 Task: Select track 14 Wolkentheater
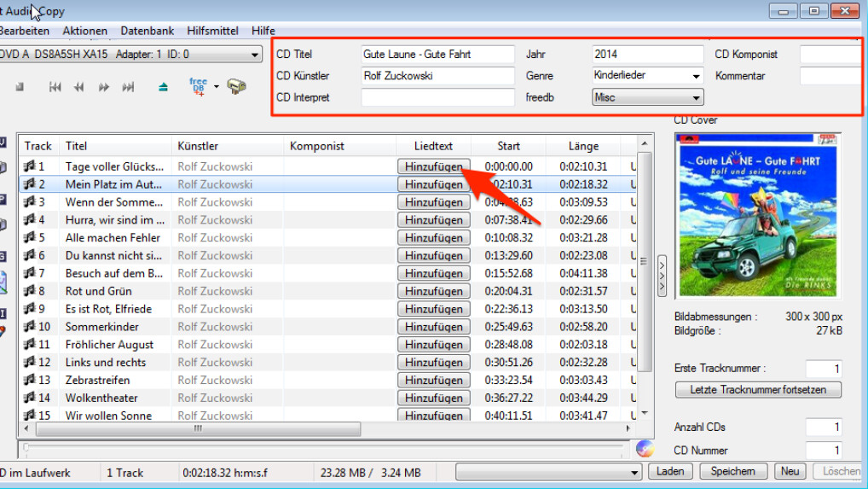(x=101, y=398)
